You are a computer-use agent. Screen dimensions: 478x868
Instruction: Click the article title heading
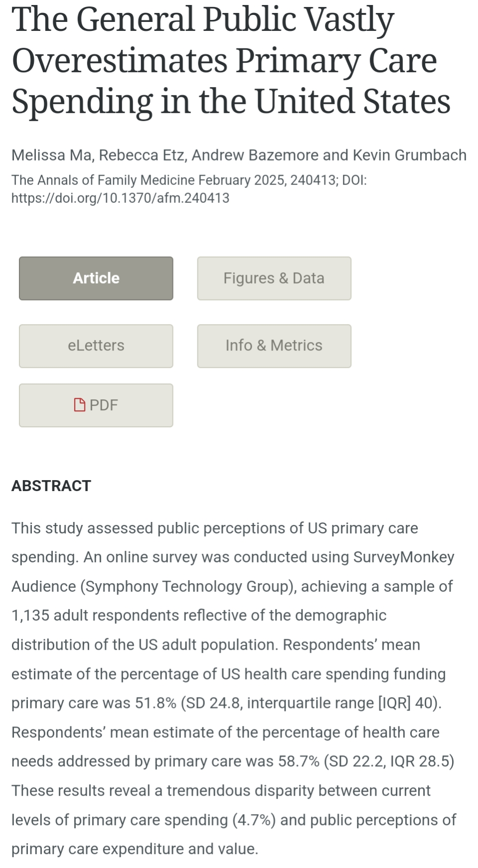point(230,60)
